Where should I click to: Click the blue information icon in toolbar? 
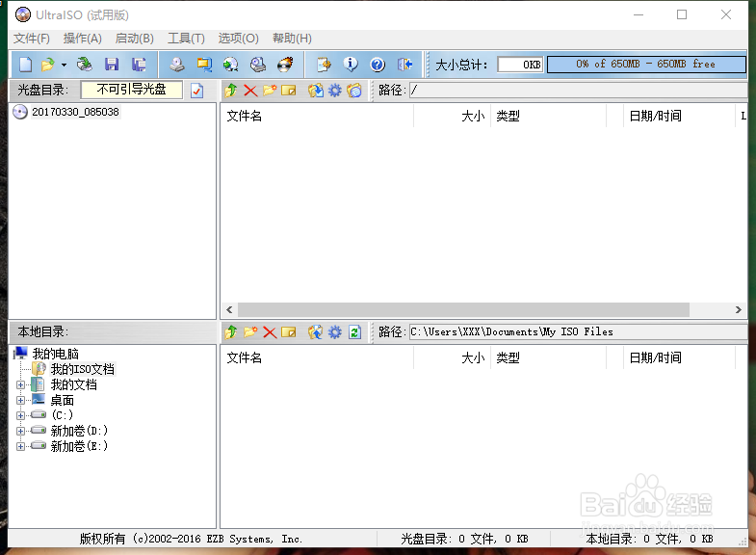coord(351,65)
